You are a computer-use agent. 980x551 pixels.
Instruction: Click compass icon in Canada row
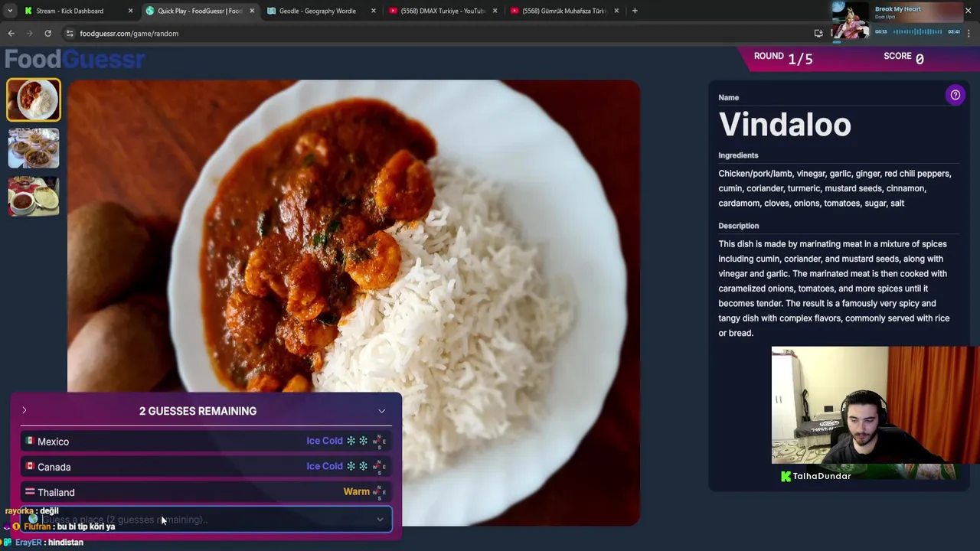click(x=379, y=466)
